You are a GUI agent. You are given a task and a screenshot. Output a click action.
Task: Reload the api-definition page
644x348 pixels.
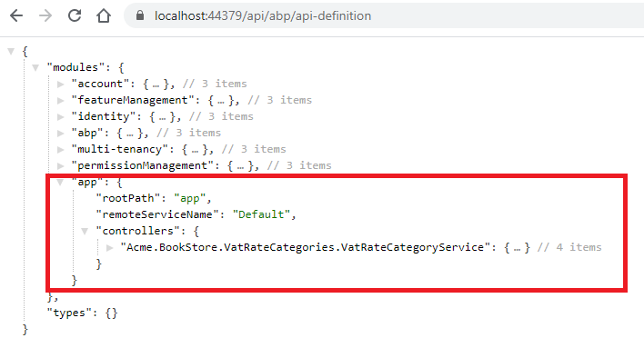coord(75,15)
